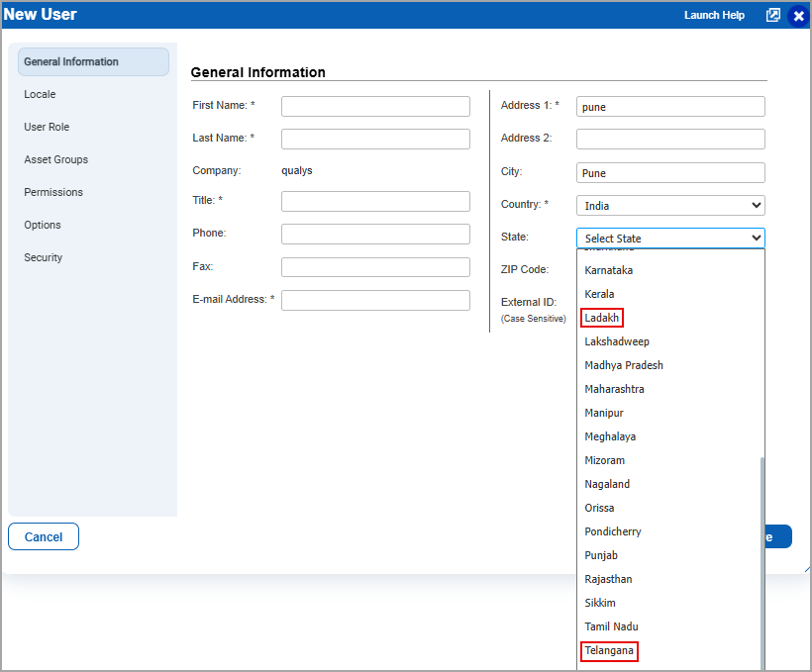Pick Maharashtra from the state options

(614, 389)
